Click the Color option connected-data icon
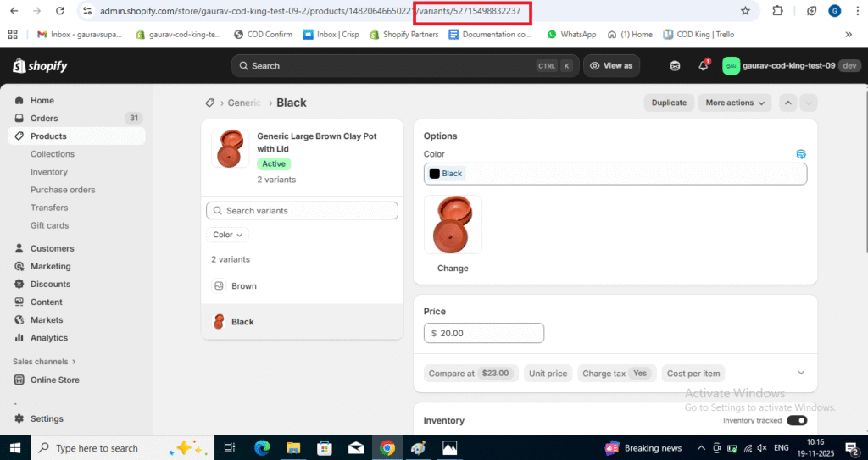 click(x=801, y=154)
